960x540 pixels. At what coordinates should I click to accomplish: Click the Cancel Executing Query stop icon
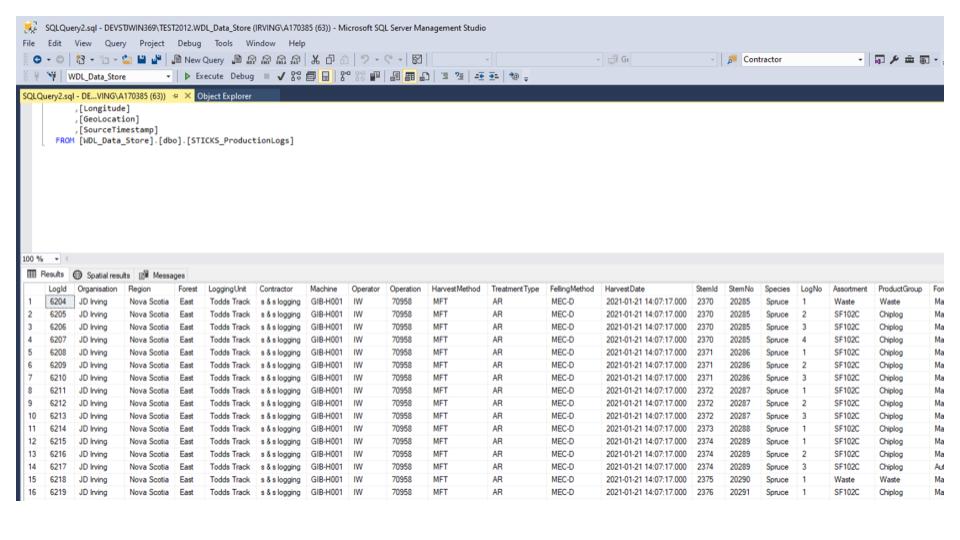[x=266, y=77]
